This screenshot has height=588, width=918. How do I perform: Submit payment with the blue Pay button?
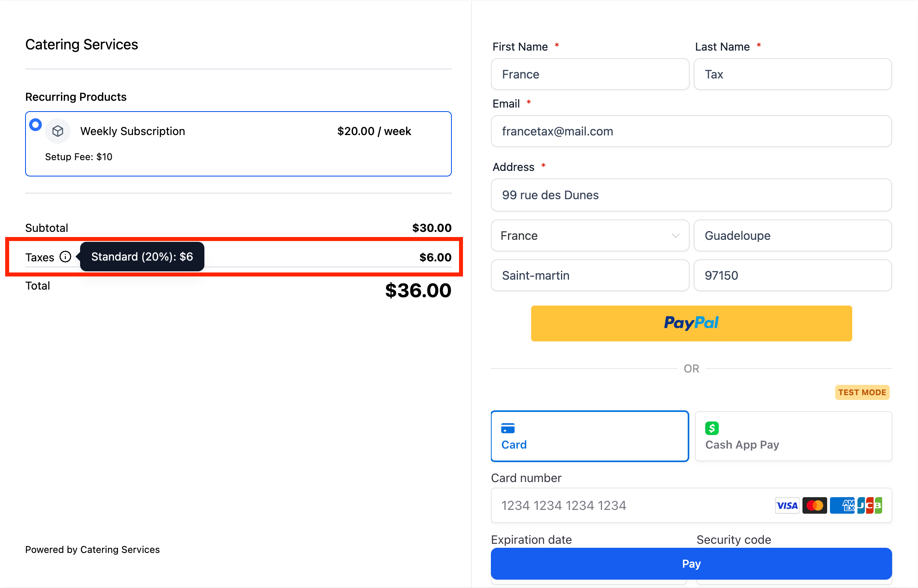[x=691, y=564]
